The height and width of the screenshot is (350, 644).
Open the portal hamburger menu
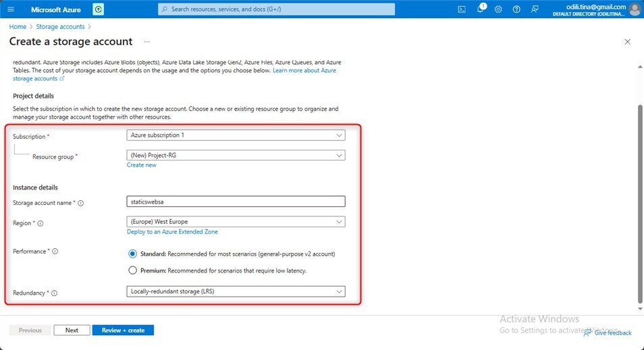tap(11, 9)
